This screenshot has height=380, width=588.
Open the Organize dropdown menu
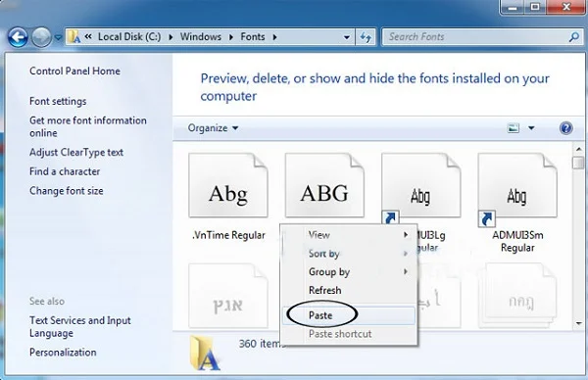(x=213, y=128)
